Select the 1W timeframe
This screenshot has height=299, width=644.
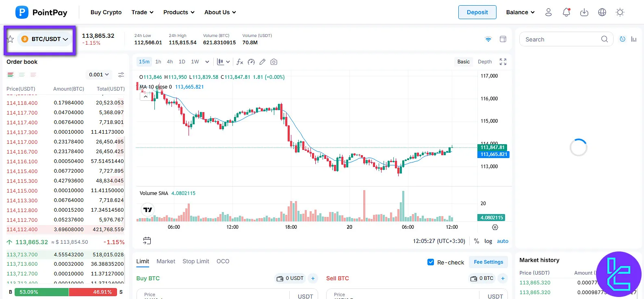coord(195,62)
